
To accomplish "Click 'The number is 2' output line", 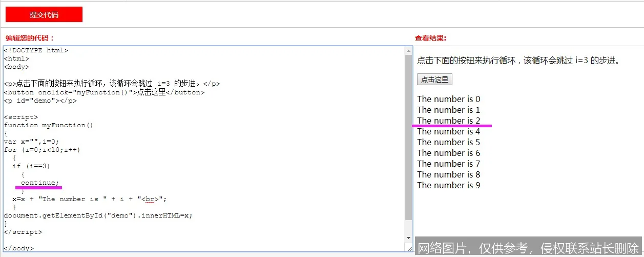I will [448, 121].
